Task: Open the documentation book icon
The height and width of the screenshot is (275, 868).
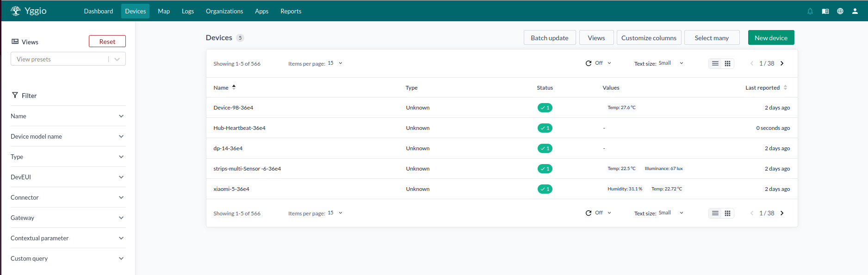Action: click(x=825, y=11)
